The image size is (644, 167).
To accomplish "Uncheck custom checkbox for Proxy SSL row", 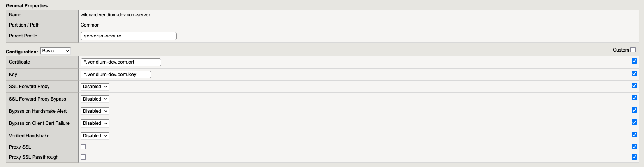I will 634,147.
